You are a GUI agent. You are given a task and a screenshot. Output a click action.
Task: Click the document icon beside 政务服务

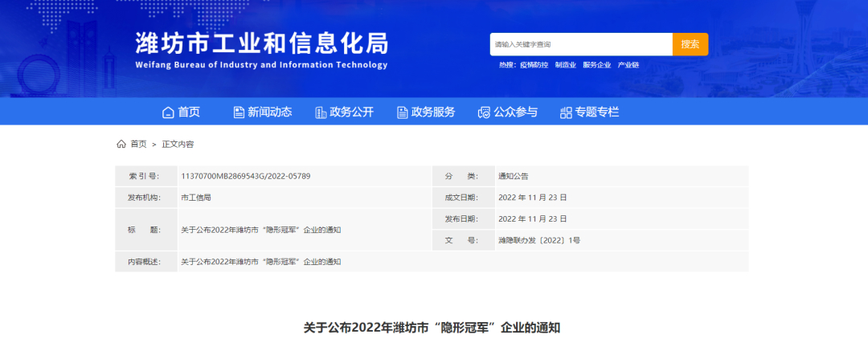403,112
